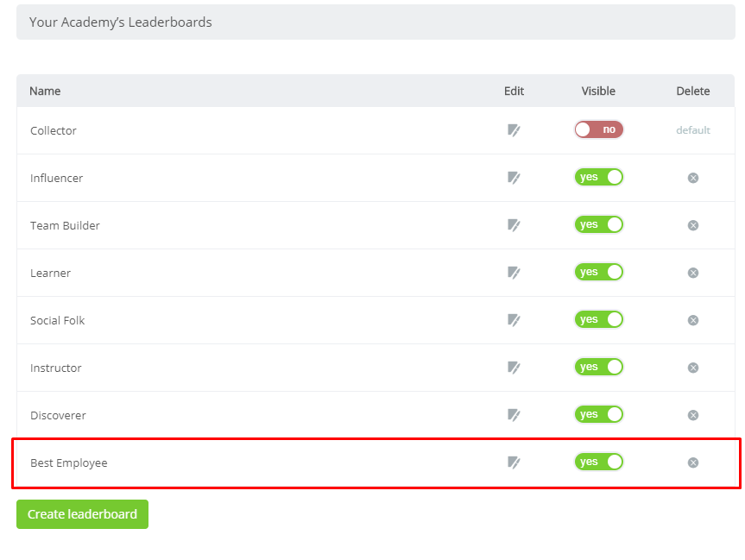Edit the Collector leaderboard
The width and height of the screenshot is (745, 560).
pos(514,129)
